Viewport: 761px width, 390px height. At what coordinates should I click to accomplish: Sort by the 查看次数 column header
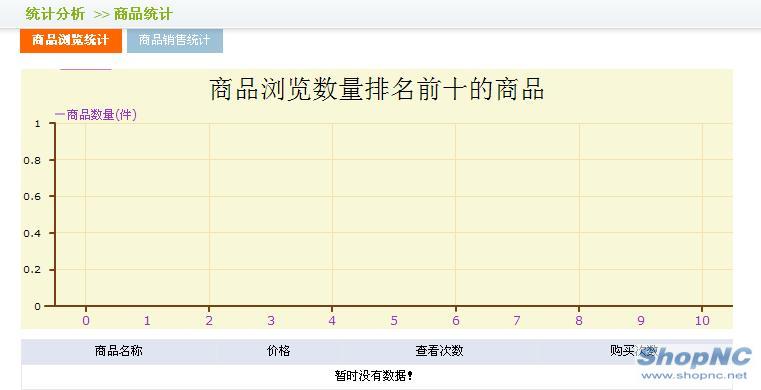tap(439, 351)
